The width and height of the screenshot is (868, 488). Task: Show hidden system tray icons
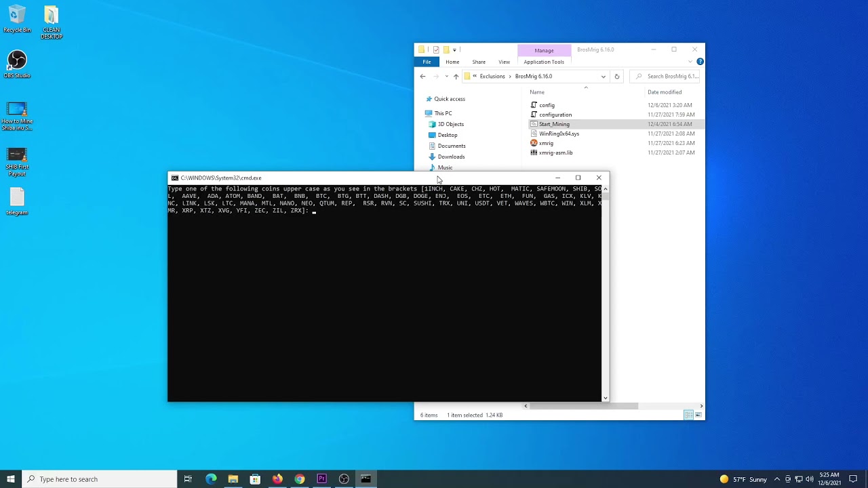coord(777,479)
